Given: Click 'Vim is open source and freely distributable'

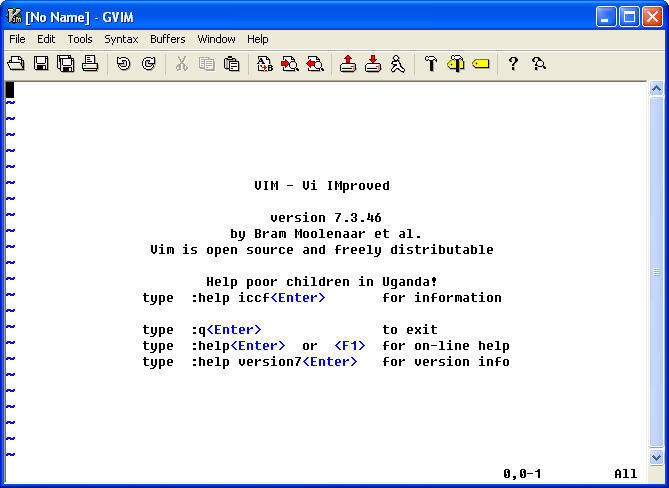Looking at the screenshot, I should 322,250.
